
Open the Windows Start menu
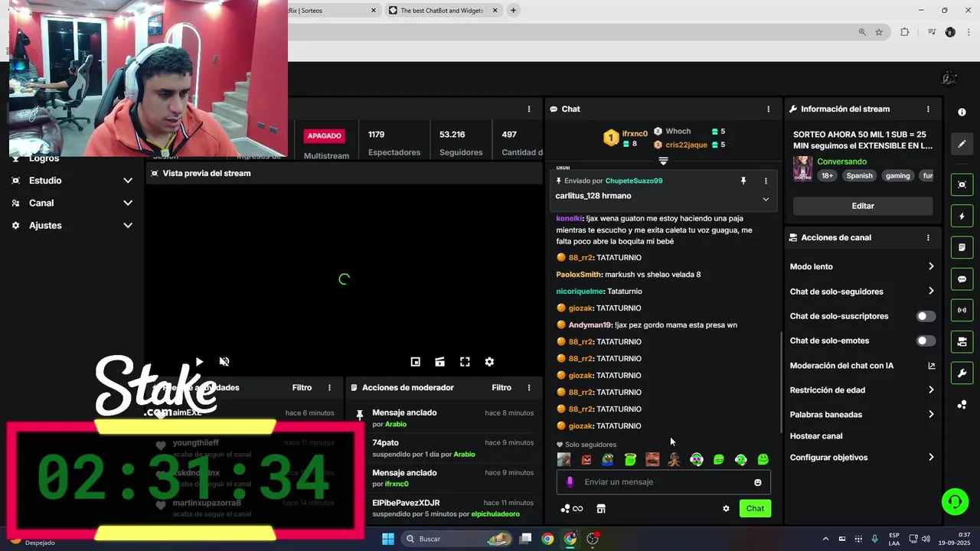(388, 539)
